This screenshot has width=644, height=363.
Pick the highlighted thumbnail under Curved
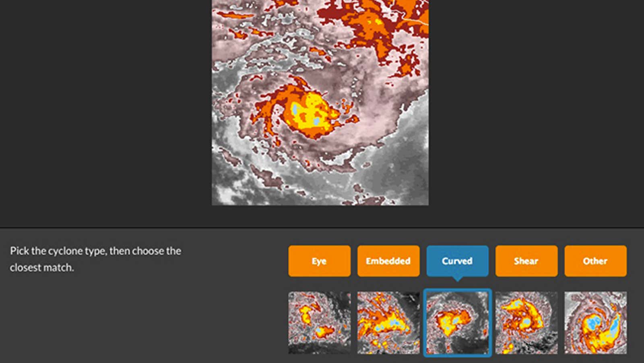tap(457, 323)
